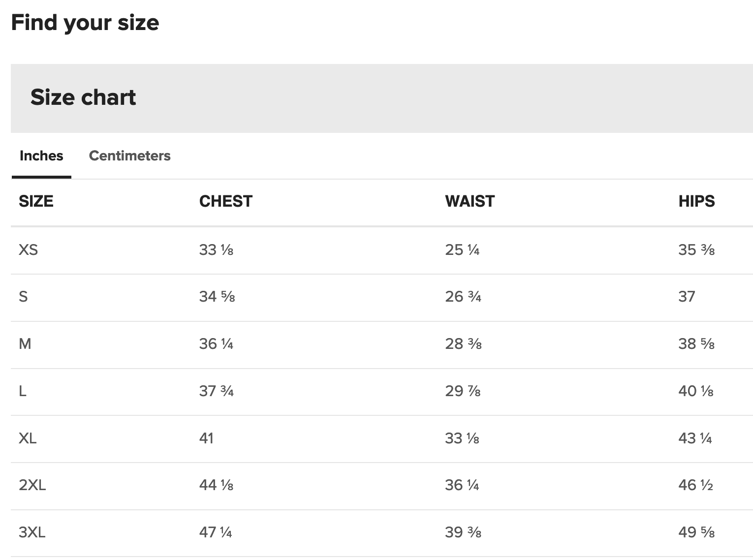Switch to the Centimeters tab
Viewport: 753px width, 560px height.
point(129,156)
